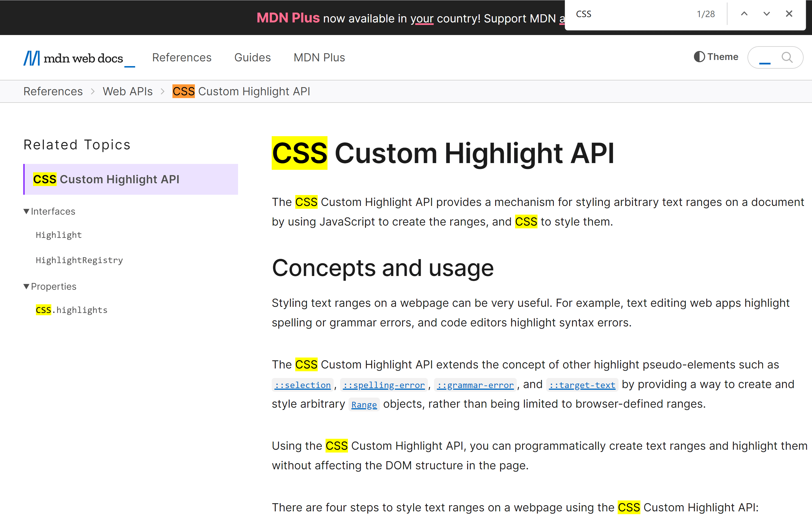This screenshot has width=812, height=522.
Task: Select Highlight interface in sidebar
Action: pos(59,235)
